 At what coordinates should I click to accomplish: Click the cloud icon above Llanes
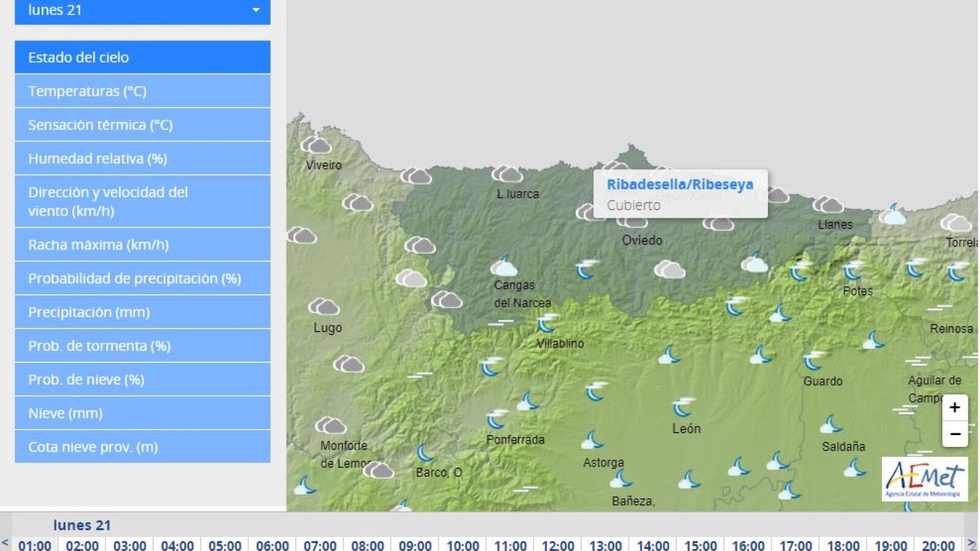click(x=828, y=204)
